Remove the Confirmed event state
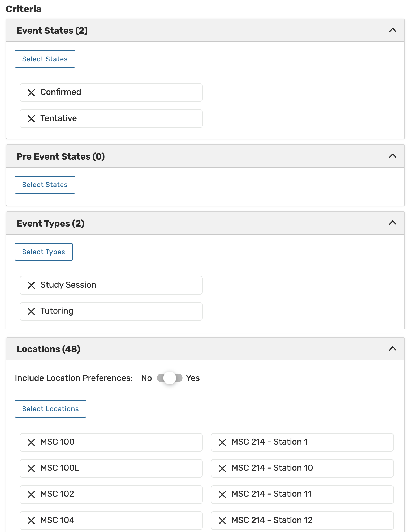Viewport: 410px width, 532px height. [x=31, y=93]
